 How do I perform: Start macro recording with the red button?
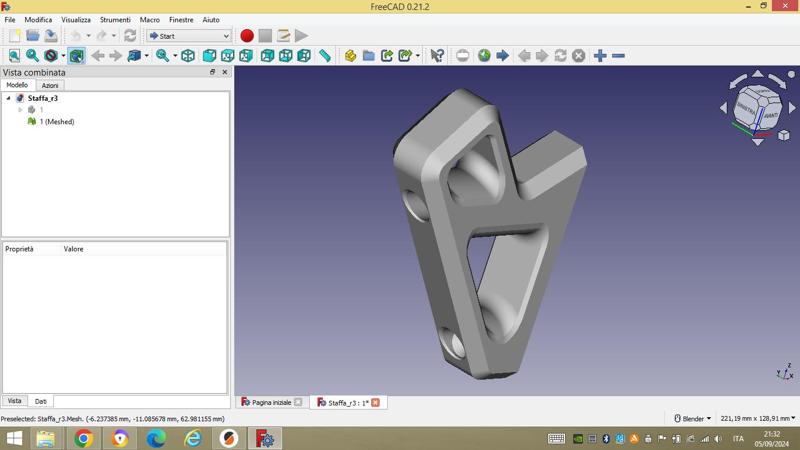point(247,36)
